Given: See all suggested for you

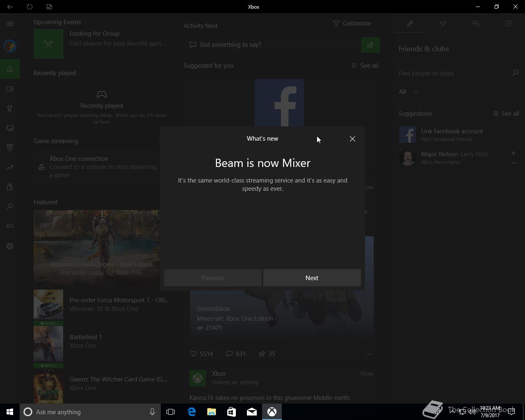Looking at the screenshot, I should tap(365, 66).
